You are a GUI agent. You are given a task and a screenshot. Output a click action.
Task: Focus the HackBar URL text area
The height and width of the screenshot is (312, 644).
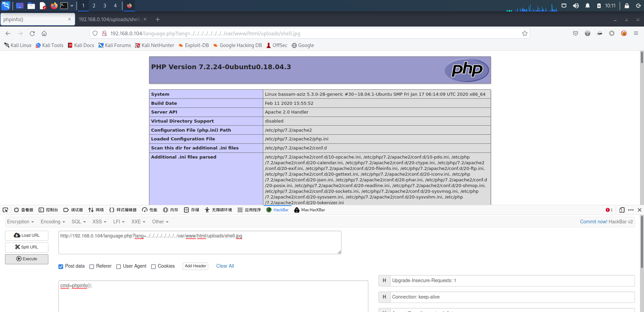200,242
